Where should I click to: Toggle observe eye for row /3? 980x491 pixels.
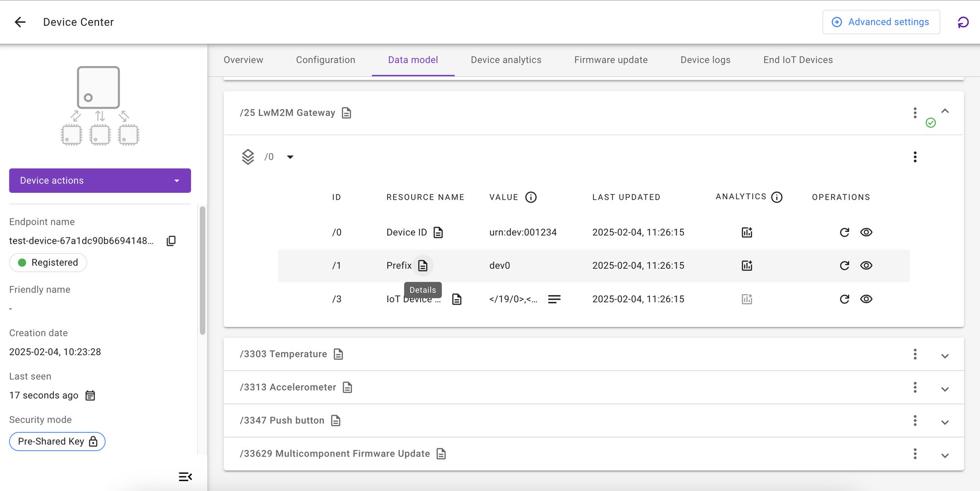click(866, 299)
